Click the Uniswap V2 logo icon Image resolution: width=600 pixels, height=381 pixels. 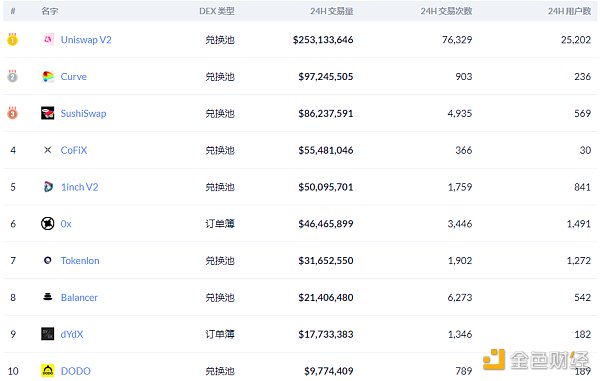click(48, 39)
